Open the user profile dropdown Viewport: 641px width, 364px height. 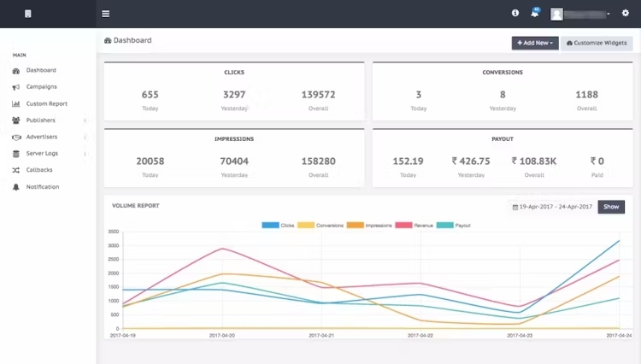click(580, 14)
